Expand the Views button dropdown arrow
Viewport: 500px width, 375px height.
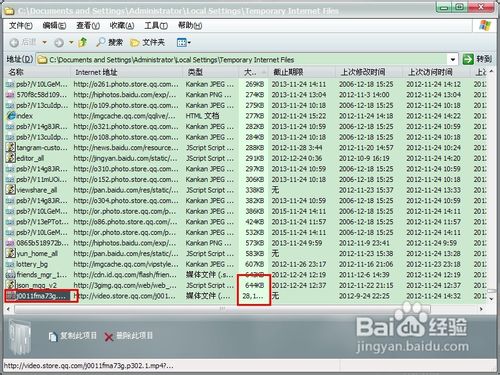click(189, 43)
